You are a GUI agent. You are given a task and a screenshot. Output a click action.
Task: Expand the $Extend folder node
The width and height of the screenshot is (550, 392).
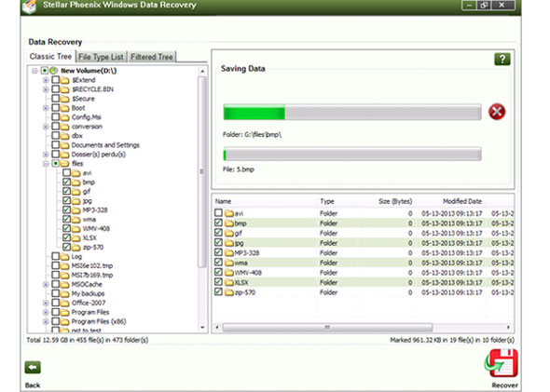[x=46, y=80]
